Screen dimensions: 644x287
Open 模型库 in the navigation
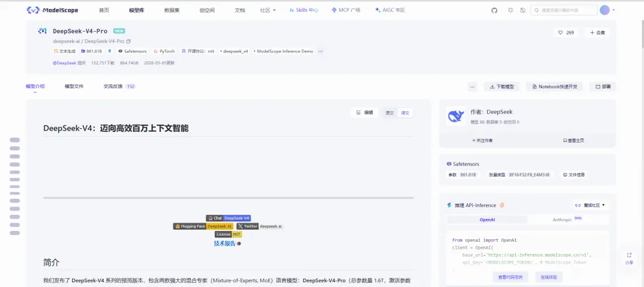pos(137,10)
